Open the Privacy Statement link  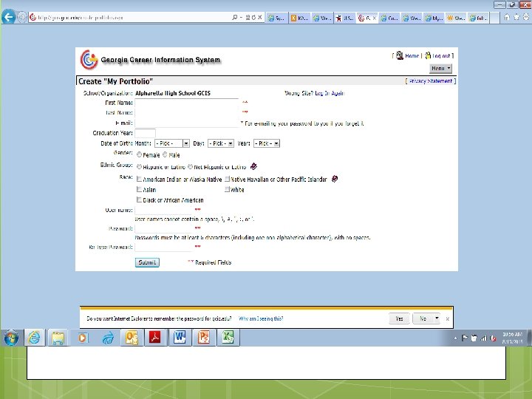(x=431, y=81)
